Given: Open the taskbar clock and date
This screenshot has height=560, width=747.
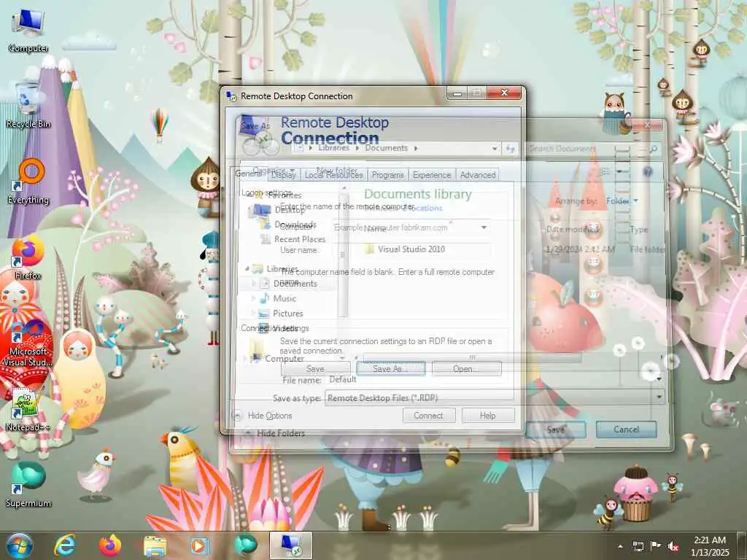Looking at the screenshot, I should coord(710,546).
